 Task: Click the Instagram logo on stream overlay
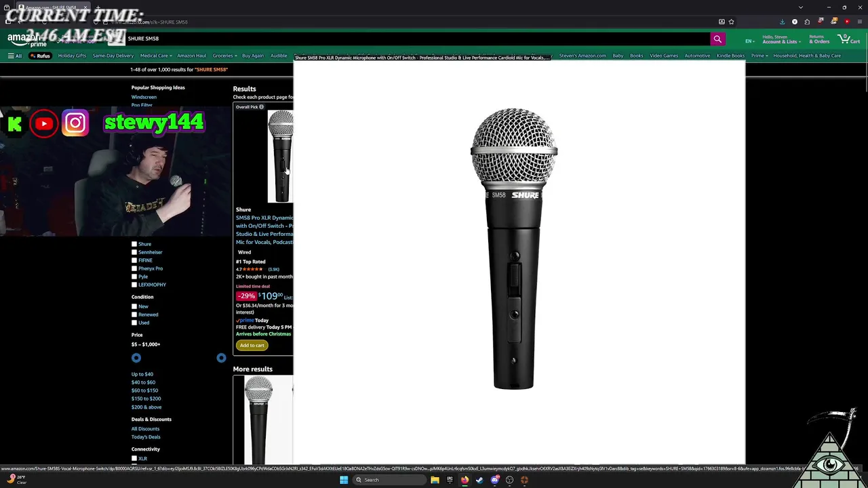(75, 123)
